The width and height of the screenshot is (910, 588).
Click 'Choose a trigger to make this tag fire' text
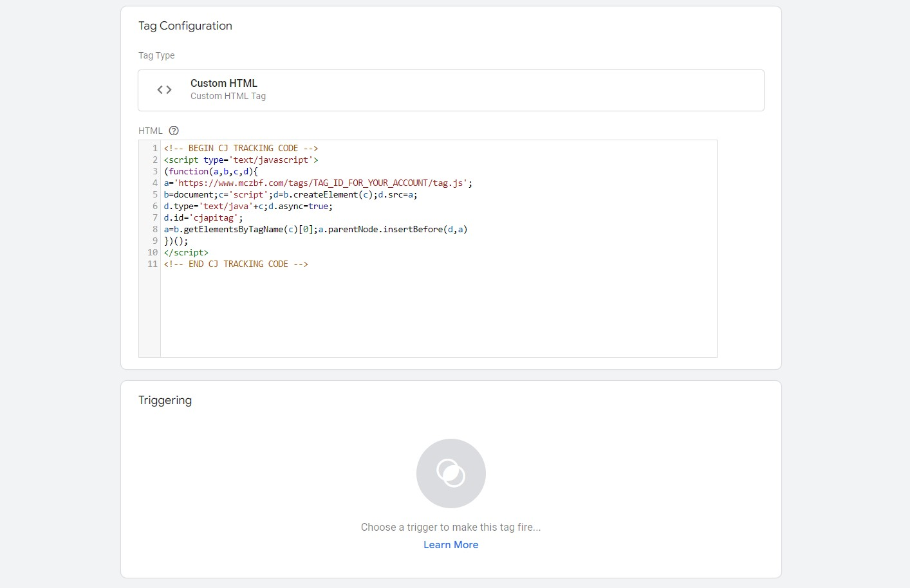(x=451, y=528)
